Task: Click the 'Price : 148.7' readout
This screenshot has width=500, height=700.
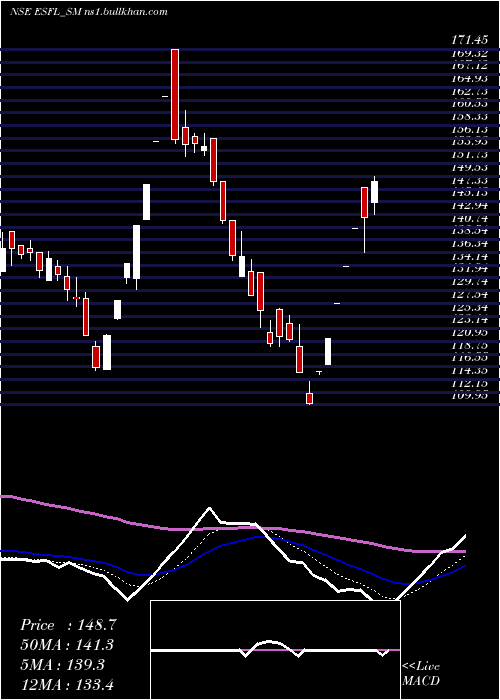Action: click(68, 625)
